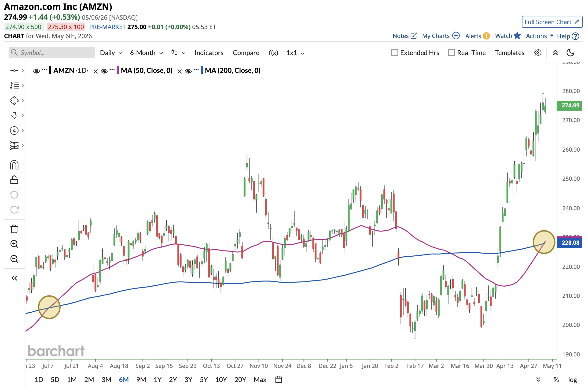
Task: Toggle percent scale button
Action: pyautogui.click(x=556, y=380)
